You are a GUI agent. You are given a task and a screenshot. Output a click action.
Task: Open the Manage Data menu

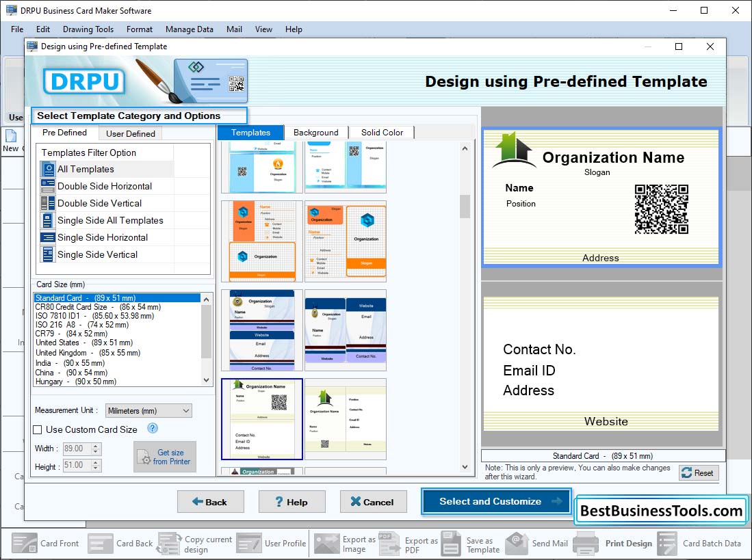pyautogui.click(x=190, y=29)
